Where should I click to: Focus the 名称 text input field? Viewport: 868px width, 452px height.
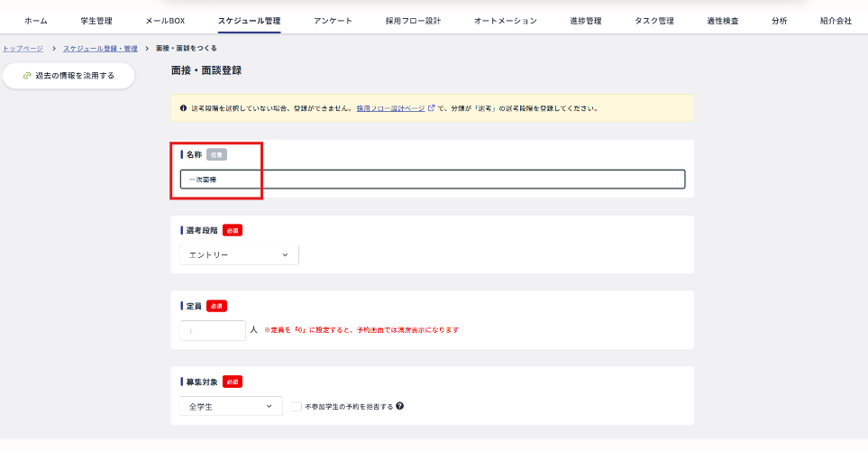pos(433,180)
